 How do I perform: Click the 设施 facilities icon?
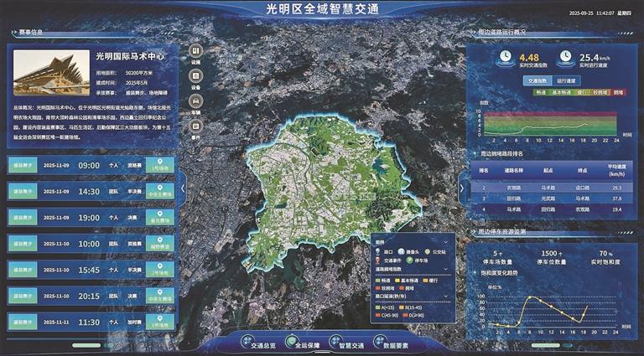point(195,51)
